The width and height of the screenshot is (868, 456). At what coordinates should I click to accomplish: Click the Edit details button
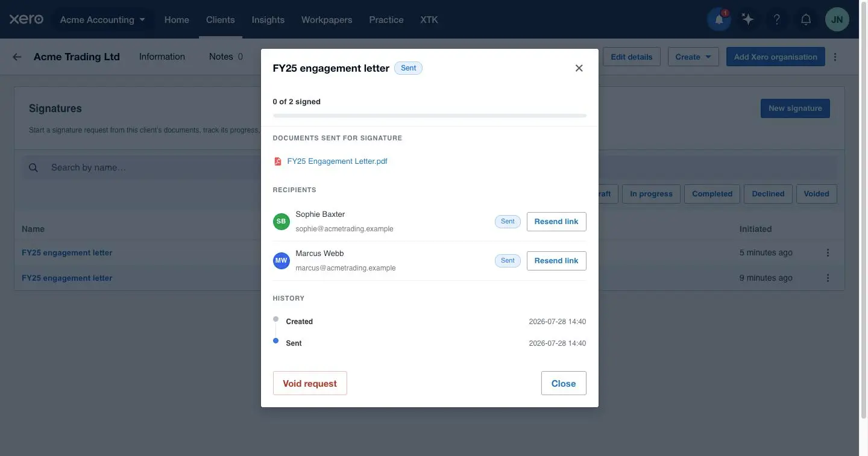click(632, 57)
